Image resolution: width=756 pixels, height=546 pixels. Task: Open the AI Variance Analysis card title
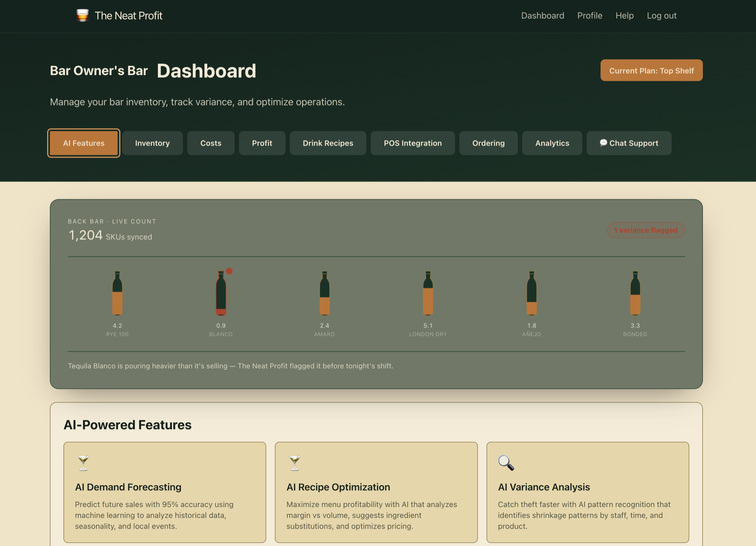click(x=544, y=487)
